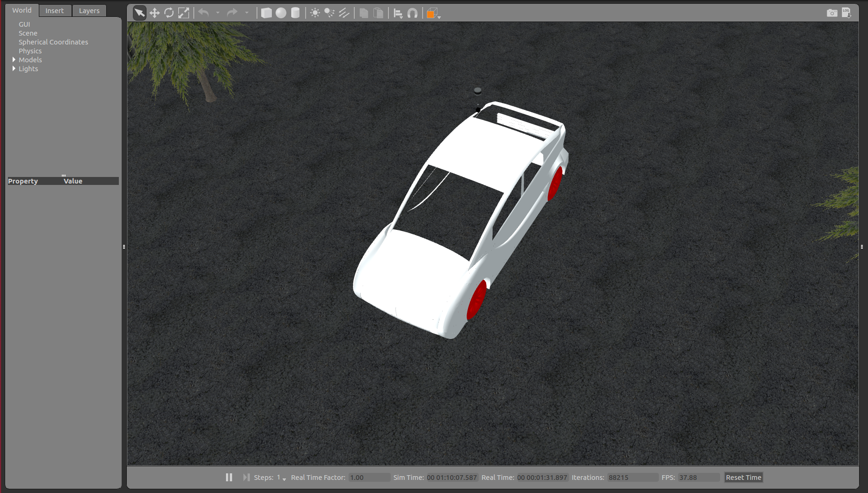Click the Iterations value 88215
This screenshot has width=868, height=493.
[633, 478]
